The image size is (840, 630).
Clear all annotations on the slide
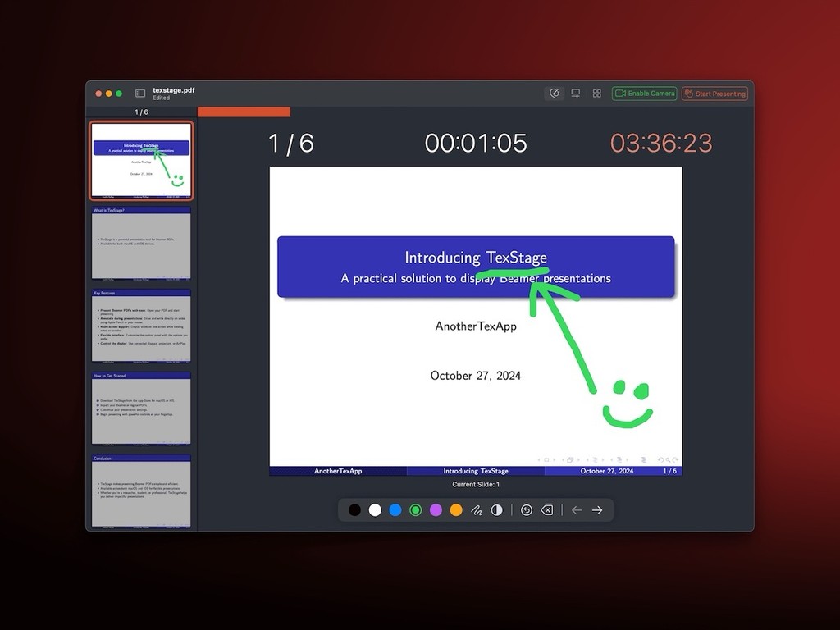click(x=547, y=509)
